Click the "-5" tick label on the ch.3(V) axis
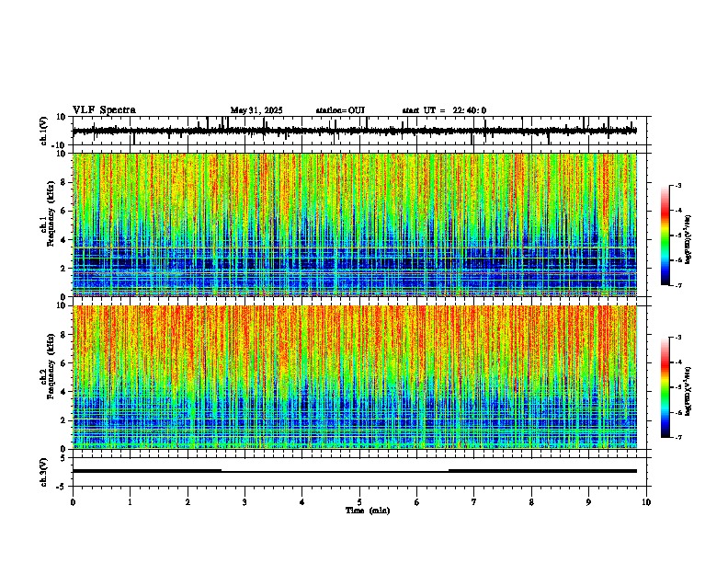The height and width of the screenshot is (563, 728). click(62, 487)
